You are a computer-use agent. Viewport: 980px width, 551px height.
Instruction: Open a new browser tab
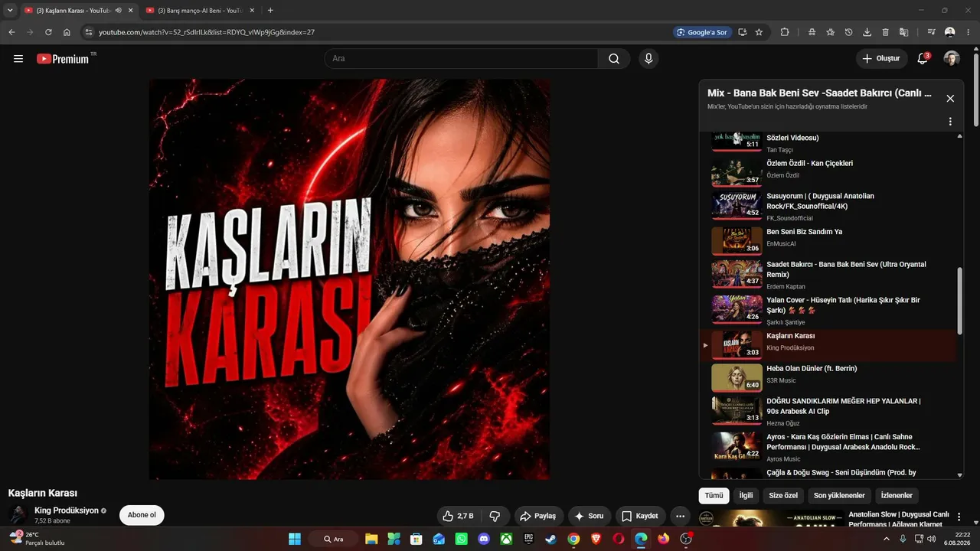tap(270, 11)
